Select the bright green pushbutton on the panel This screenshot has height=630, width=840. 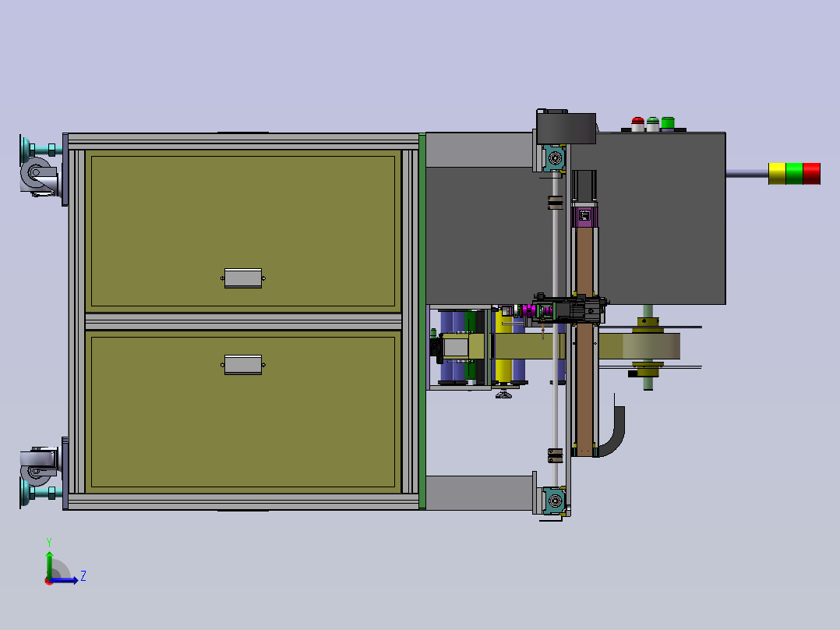tap(668, 122)
